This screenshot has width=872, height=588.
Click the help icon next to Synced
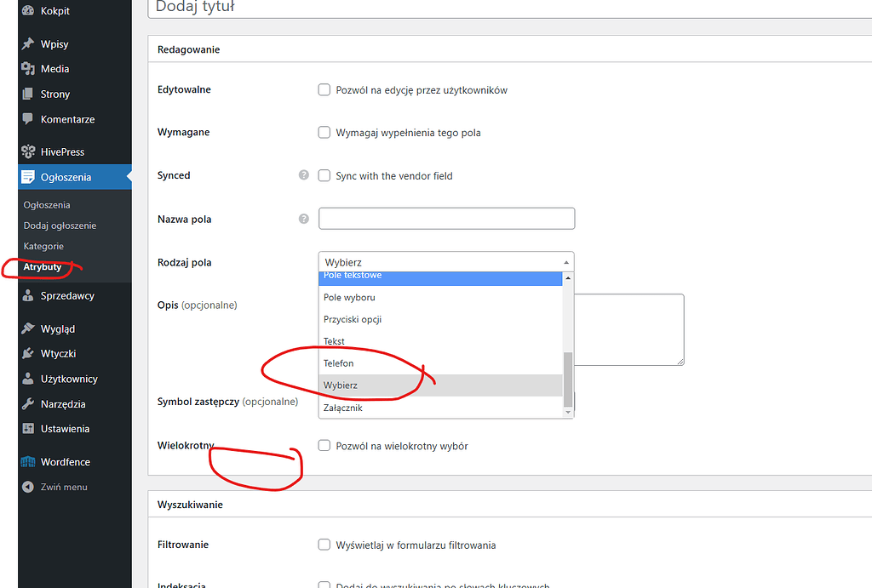pos(303,174)
